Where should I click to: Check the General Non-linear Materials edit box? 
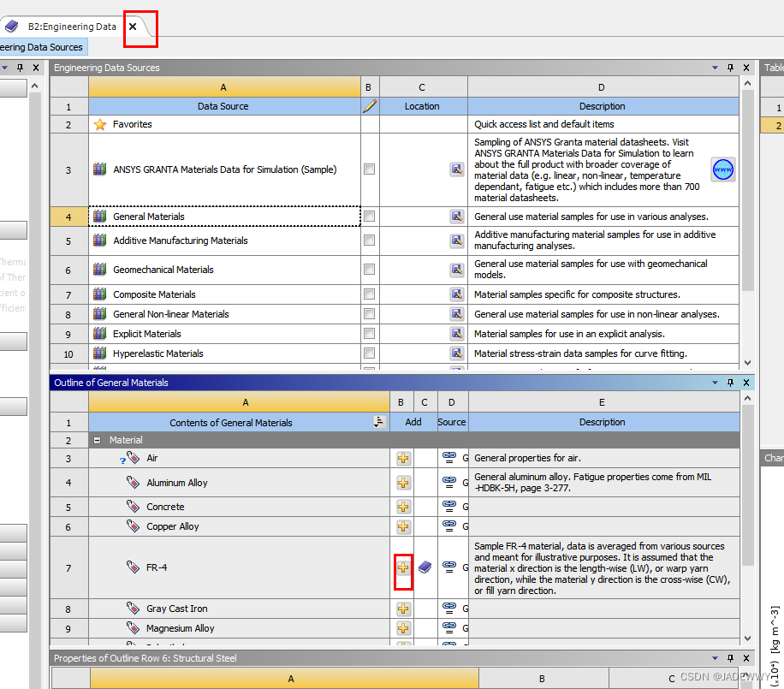pos(369,313)
